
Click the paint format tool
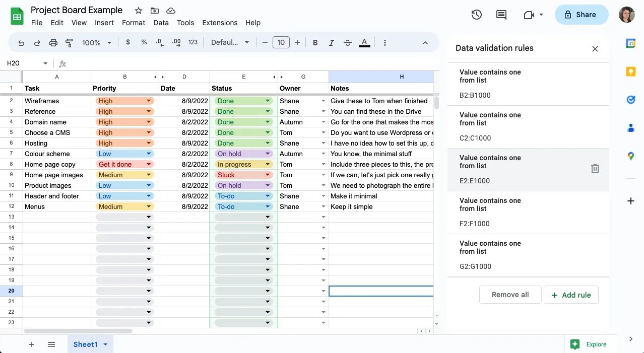click(x=69, y=42)
